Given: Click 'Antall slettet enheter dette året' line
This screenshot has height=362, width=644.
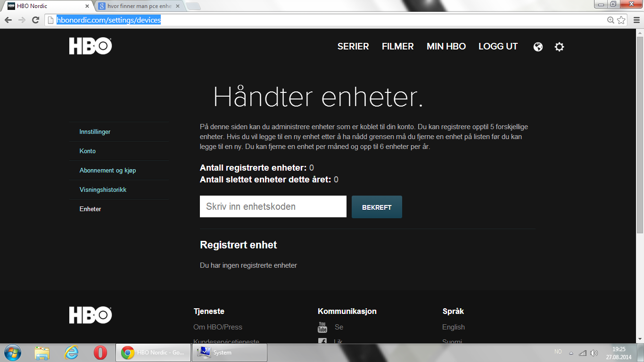Looking at the screenshot, I should coord(269,180).
